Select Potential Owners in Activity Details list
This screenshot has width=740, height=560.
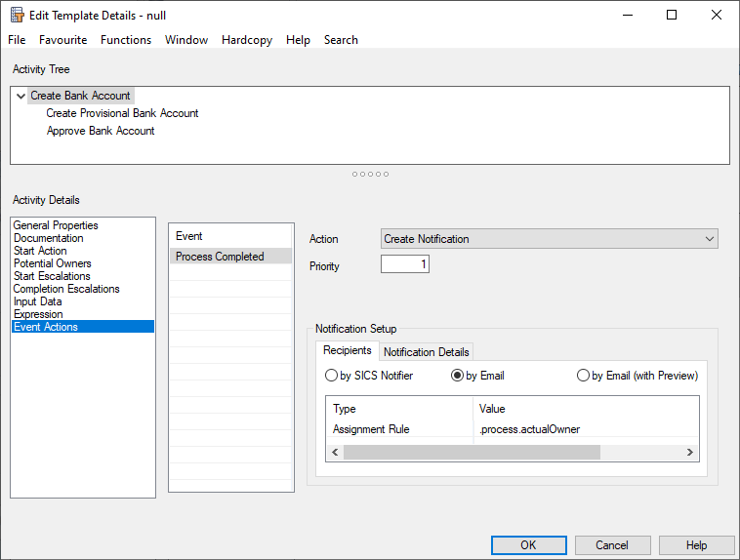[x=53, y=263]
